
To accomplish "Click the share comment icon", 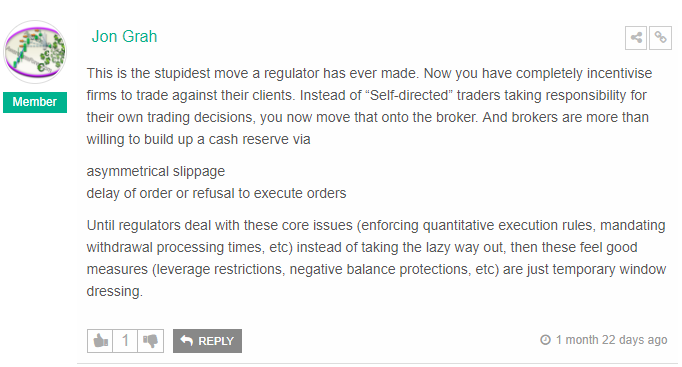I will click(x=635, y=38).
